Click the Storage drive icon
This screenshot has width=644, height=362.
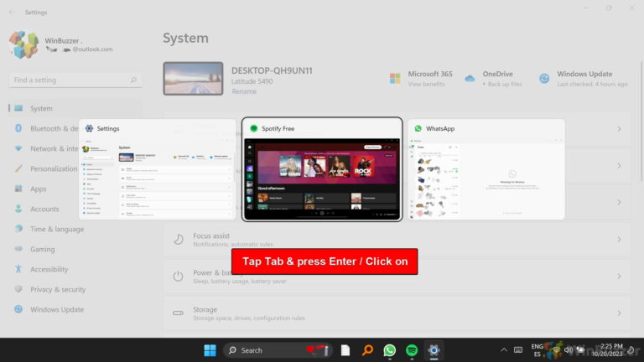point(179,313)
